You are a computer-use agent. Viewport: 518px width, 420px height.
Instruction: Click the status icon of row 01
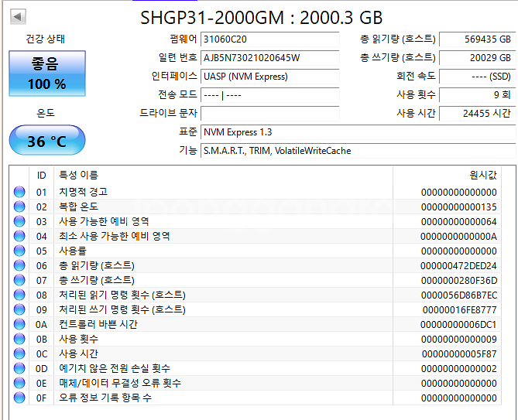(x=19, y=192)
